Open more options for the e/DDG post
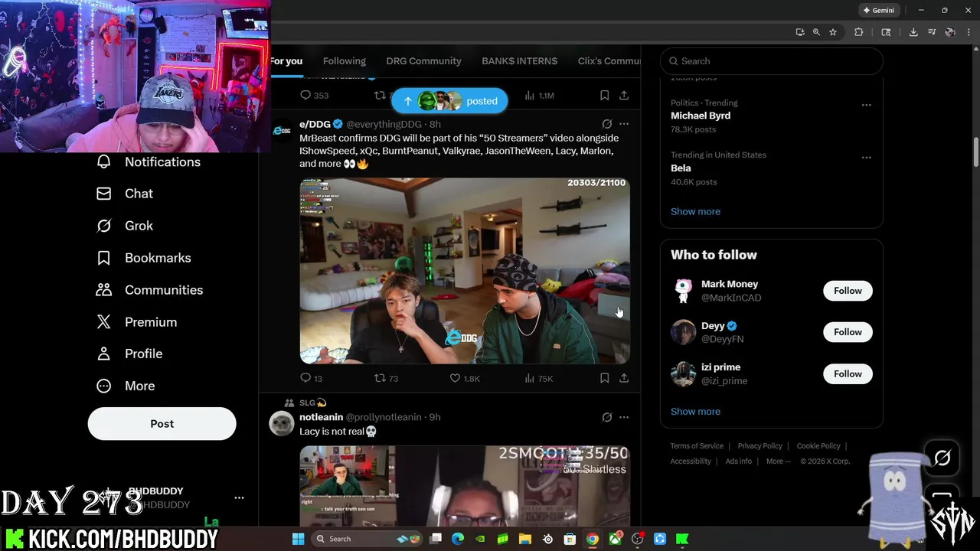Viewport: 980px width, 551px height. [624, 124]
